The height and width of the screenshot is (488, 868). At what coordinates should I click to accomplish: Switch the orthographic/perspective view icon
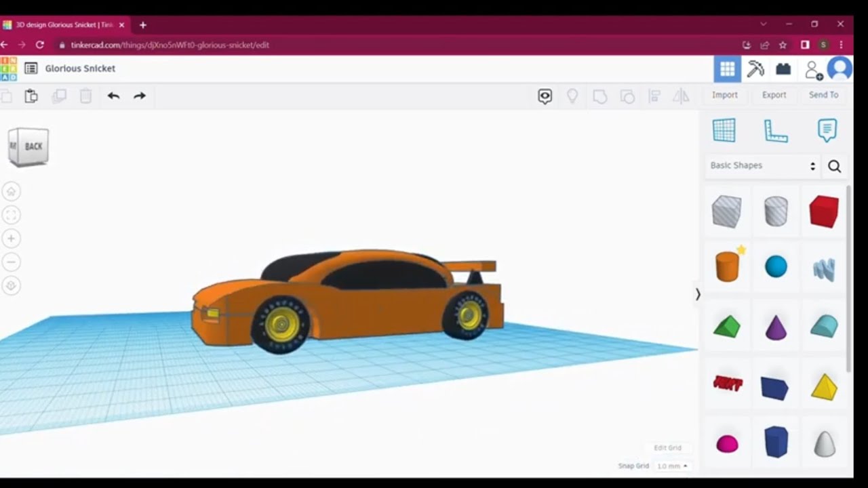click(11, 285)
